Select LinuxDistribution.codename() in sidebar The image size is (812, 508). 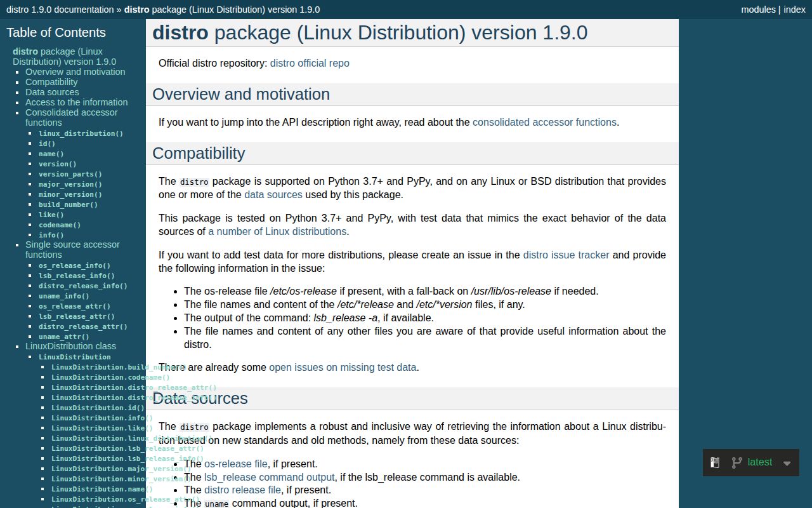110,377
